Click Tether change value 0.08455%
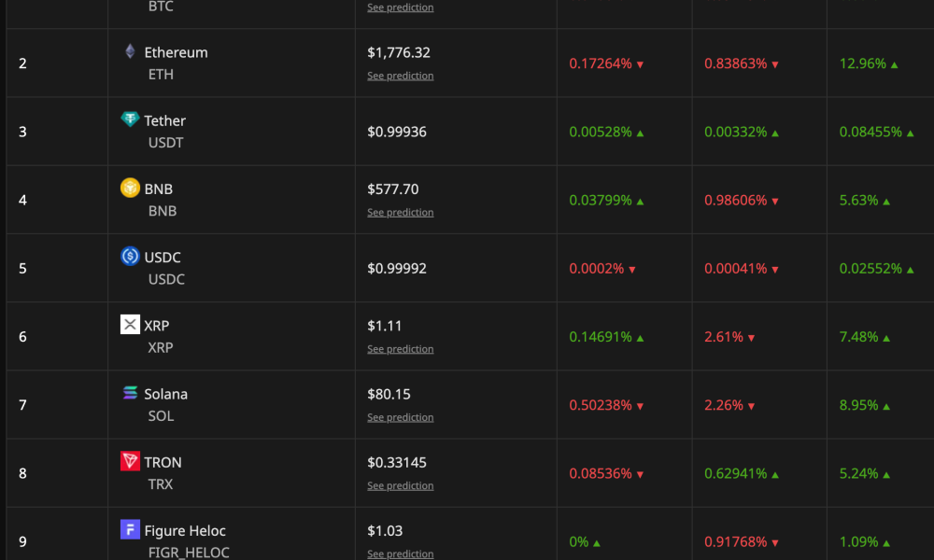934x560 pixels. 870,133
